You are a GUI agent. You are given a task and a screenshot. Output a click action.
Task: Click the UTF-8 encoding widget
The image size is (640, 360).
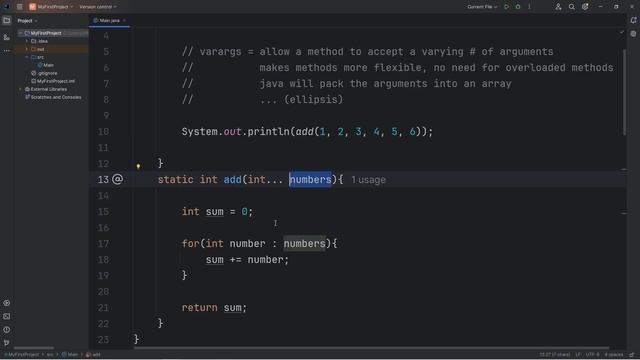coord(593,355)
